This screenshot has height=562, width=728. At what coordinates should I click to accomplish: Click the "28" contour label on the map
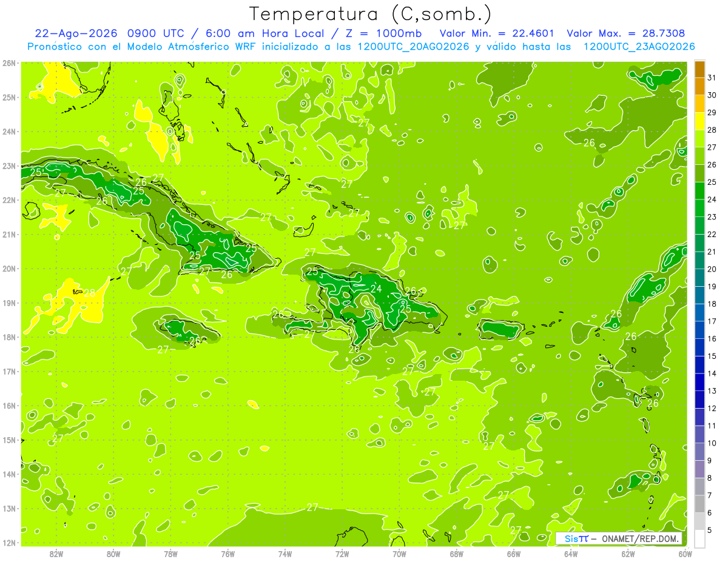[89, 293]
